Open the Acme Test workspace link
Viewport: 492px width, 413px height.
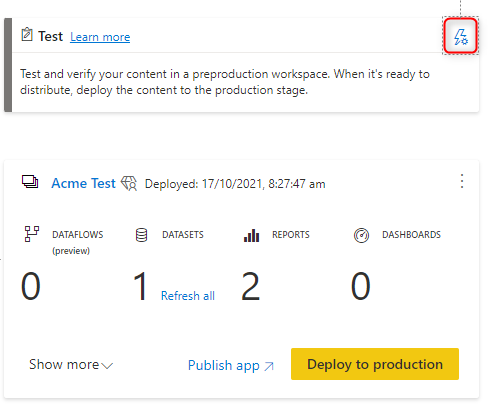tap(83, 183)
